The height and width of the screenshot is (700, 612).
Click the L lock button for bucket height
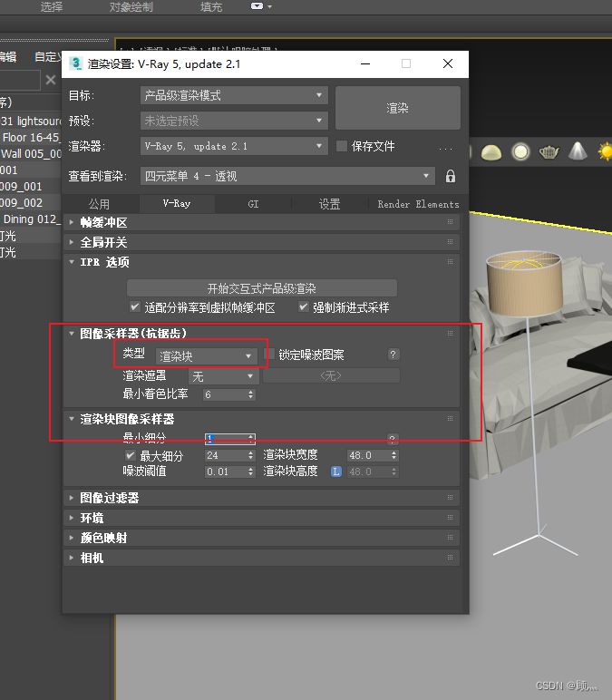pos(336,472)
